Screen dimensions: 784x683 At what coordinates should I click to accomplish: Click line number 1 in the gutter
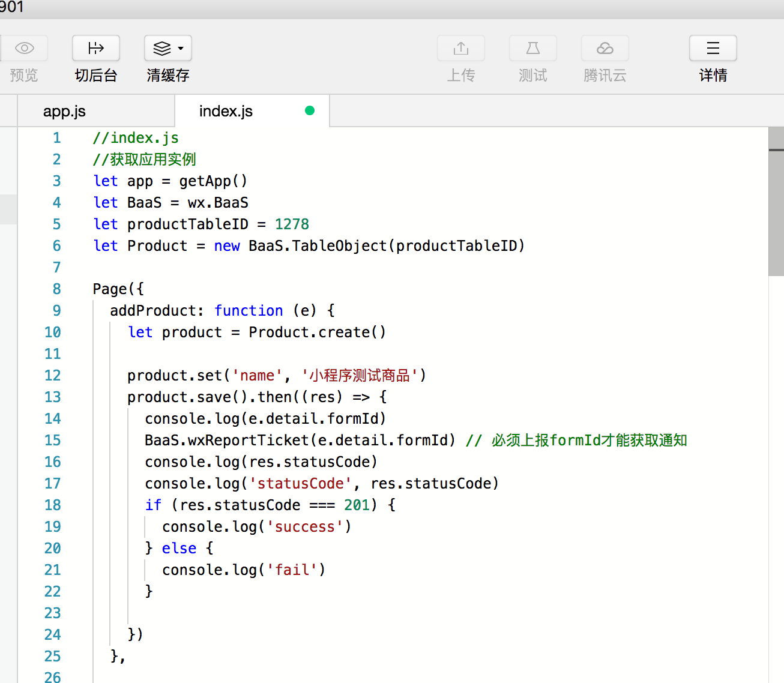coord(56,138)
